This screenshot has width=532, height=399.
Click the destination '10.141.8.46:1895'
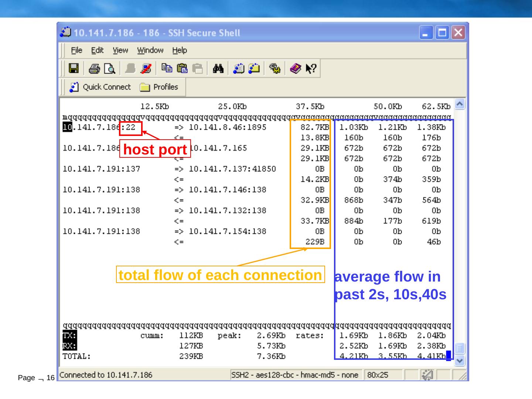pos(228,127)
